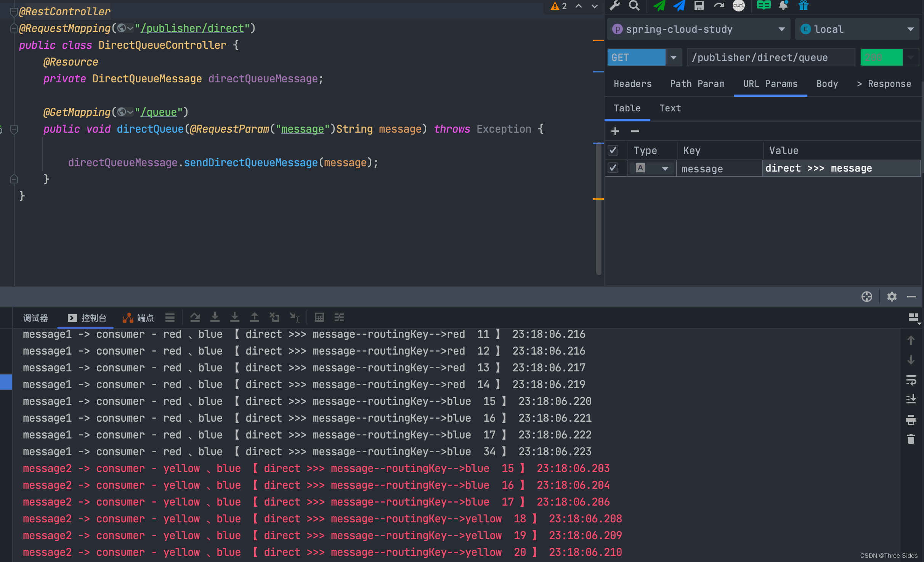Print console output icon

pos(911,420)
